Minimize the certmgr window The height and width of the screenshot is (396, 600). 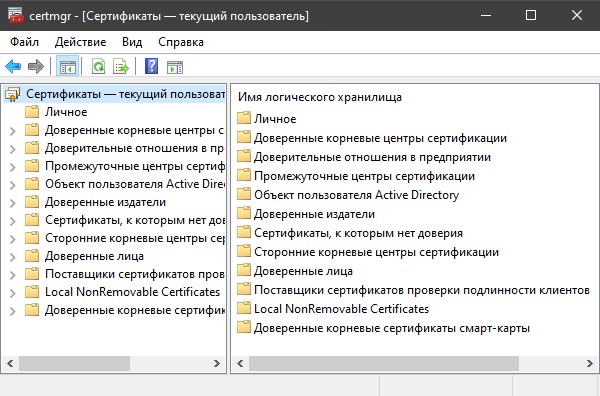pos(486,15)
